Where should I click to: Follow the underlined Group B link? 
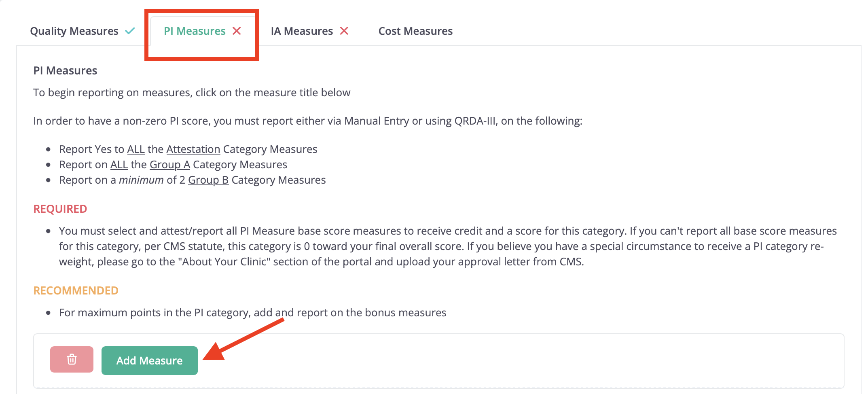(208, 180)
